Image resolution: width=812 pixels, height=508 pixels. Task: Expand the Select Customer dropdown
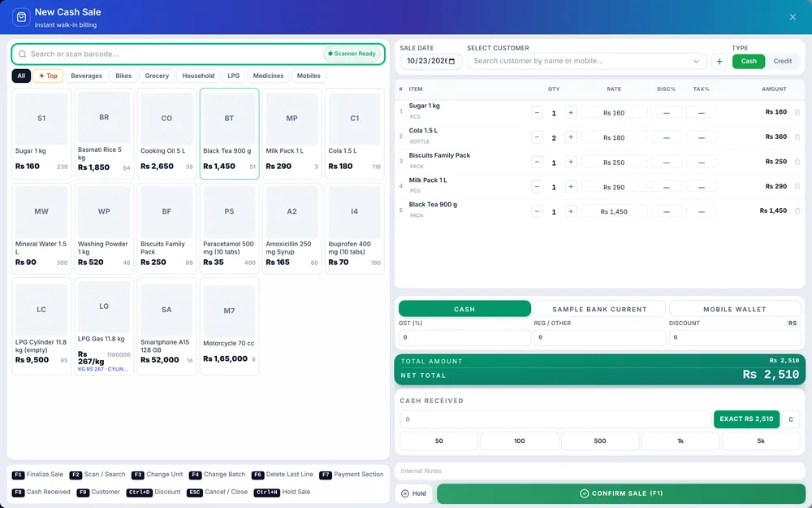coord(696,61)
